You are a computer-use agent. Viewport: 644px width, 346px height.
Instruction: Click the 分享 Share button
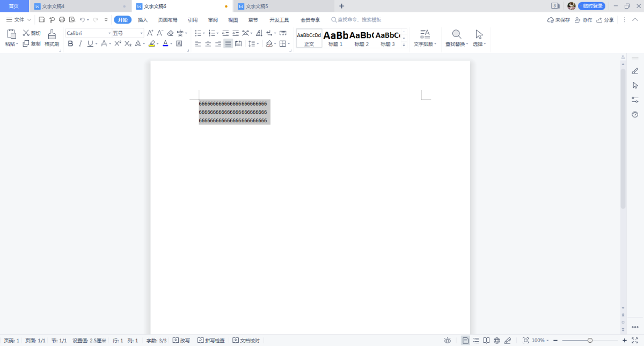[605, 20]
